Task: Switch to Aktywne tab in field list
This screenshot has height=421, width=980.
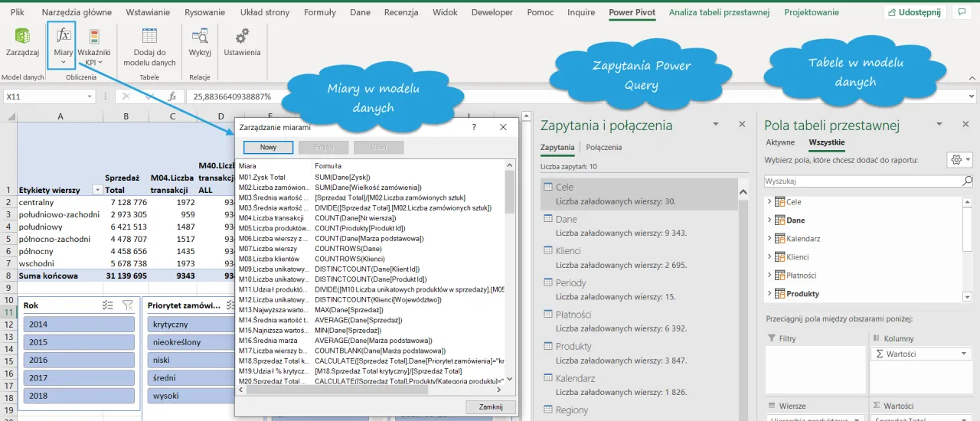Action: (x=780, y=142)
